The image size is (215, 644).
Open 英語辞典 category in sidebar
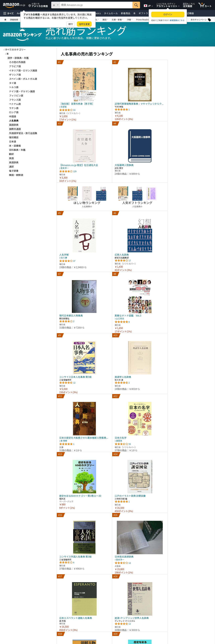14,163
